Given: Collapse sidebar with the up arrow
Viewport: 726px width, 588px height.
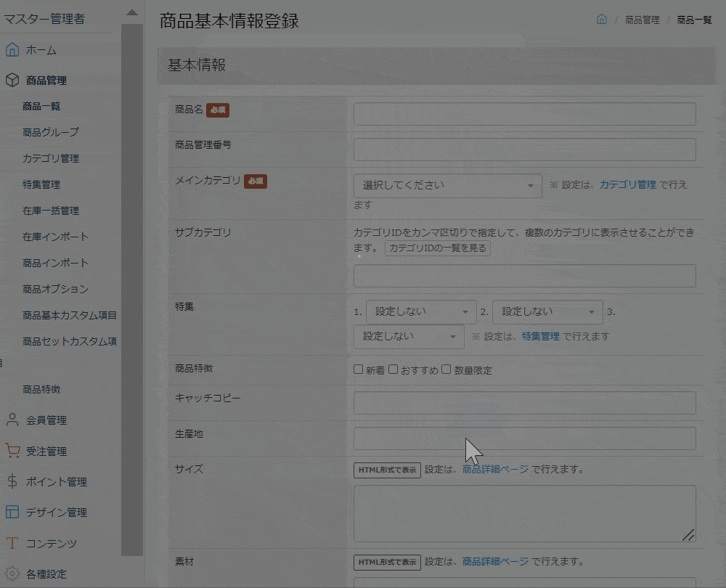Looking at the screenshot, I should pyautogui.click(x=132, y=12).
